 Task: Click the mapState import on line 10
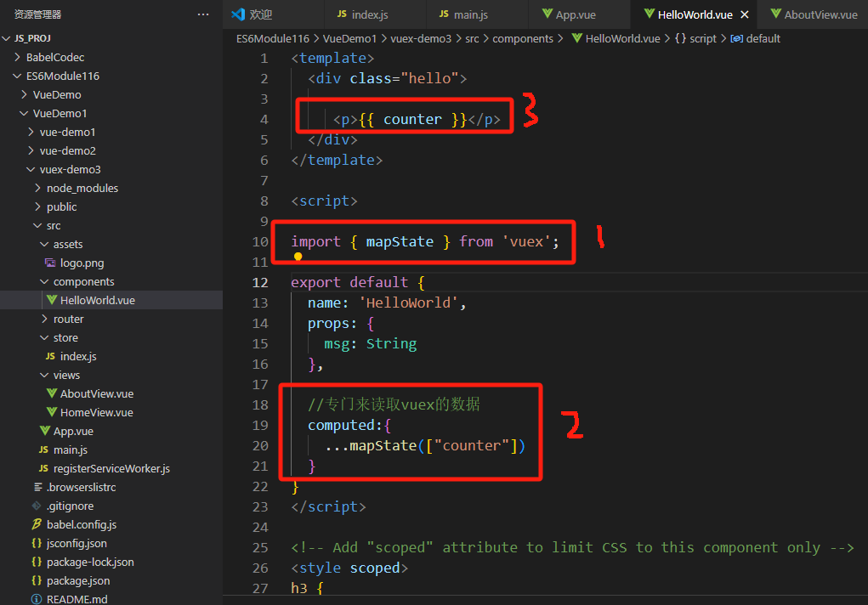[400, 241]
